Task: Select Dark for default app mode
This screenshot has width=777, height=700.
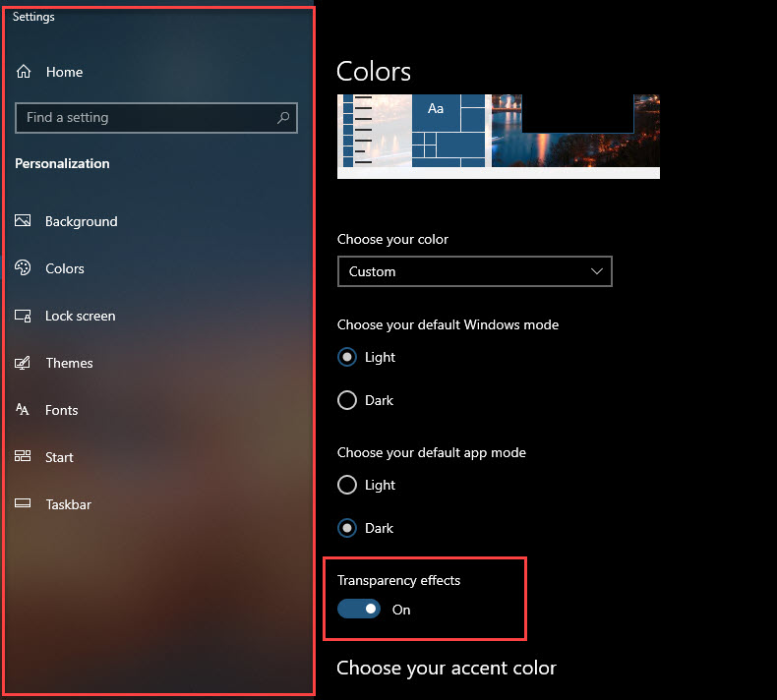Action: coord(347,528)
